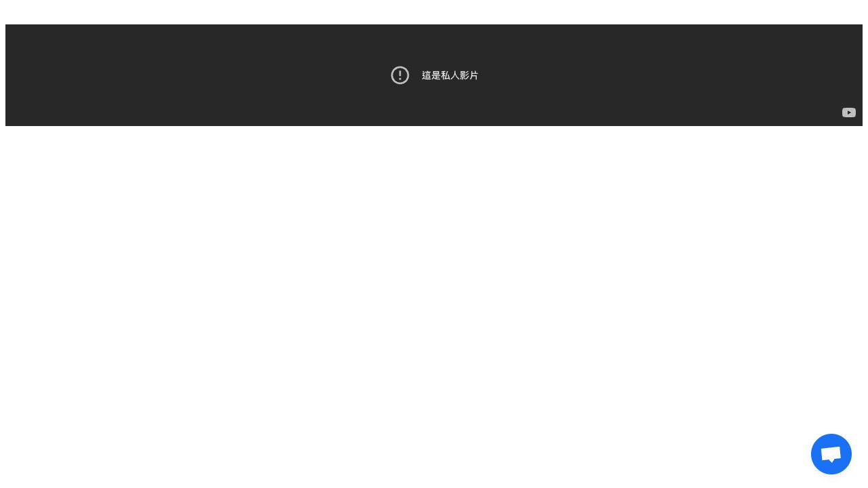Tap the grey play-shaped YouTube badge
This screenshot has height=488, width=868.
click(849, 113)
